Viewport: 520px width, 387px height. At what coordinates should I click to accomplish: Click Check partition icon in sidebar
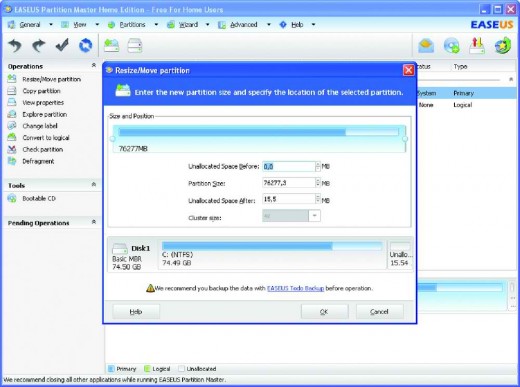click(12, 149)
